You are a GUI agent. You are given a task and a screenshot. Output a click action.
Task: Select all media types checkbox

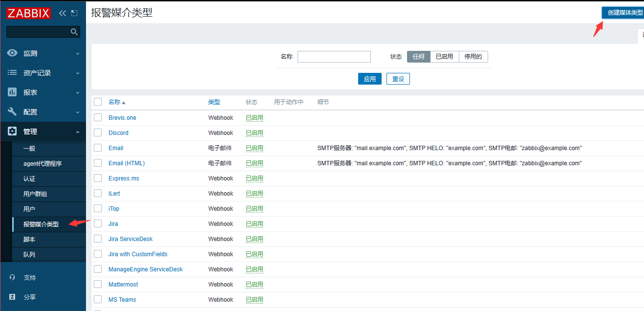[98, 102]
